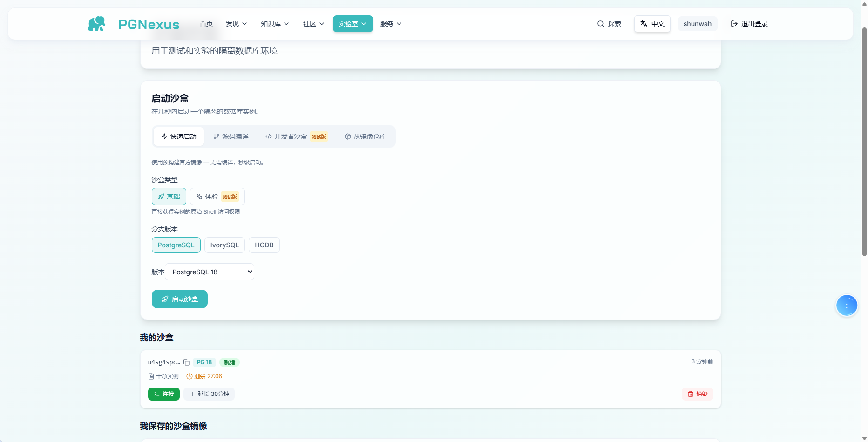The width and height of the screenshot is (868, 442).
Task: Click the translate language icon
Action: click(644, 24)
